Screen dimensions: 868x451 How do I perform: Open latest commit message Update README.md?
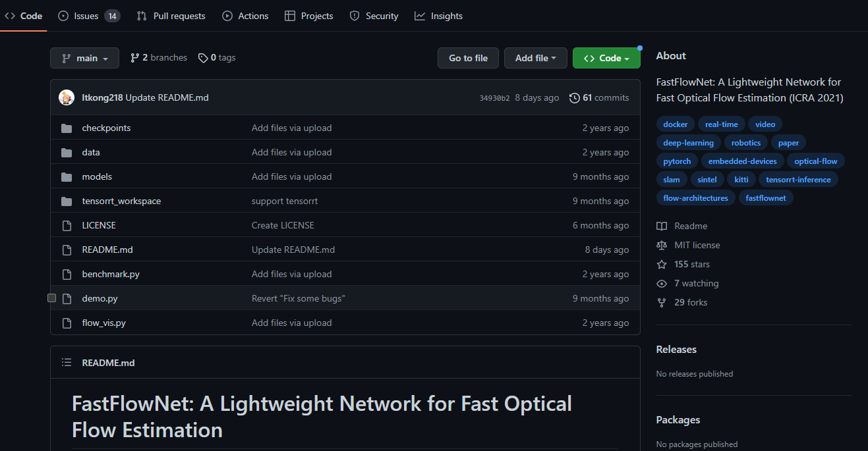tap(167, 97)
